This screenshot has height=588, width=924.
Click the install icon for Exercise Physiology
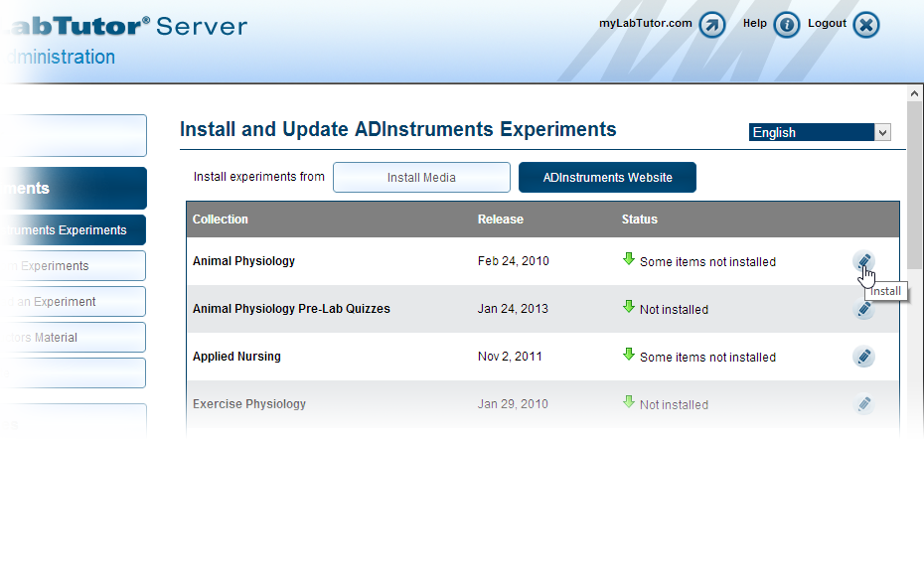(863, 404)
